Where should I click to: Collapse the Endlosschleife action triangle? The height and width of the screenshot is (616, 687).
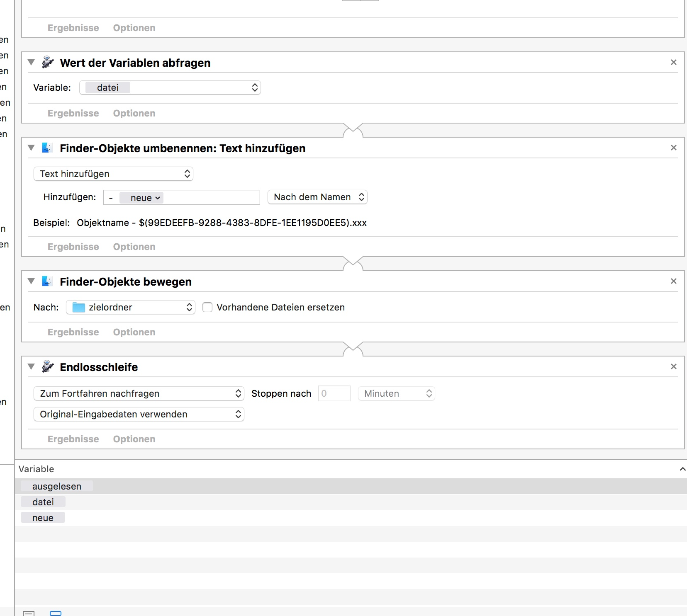coord(31,367)
